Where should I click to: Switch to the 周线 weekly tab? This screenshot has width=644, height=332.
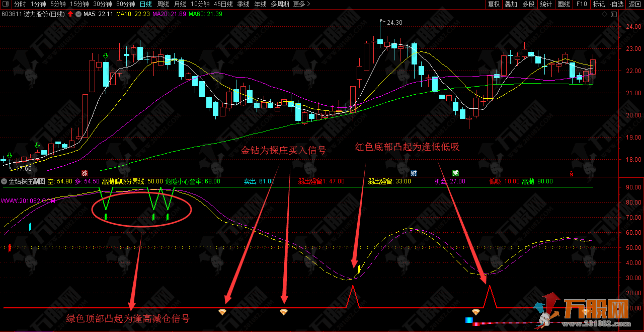(163, 4)
